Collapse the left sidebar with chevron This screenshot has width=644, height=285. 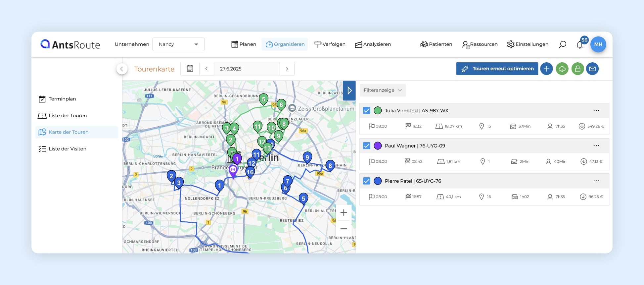coord(122,69)
